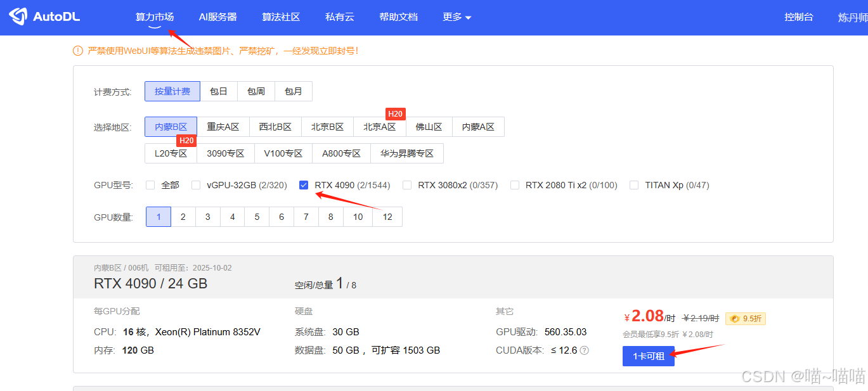Select the A800专区 zone
The height and width of the screenshot is (391, 868).
point(341,153)
